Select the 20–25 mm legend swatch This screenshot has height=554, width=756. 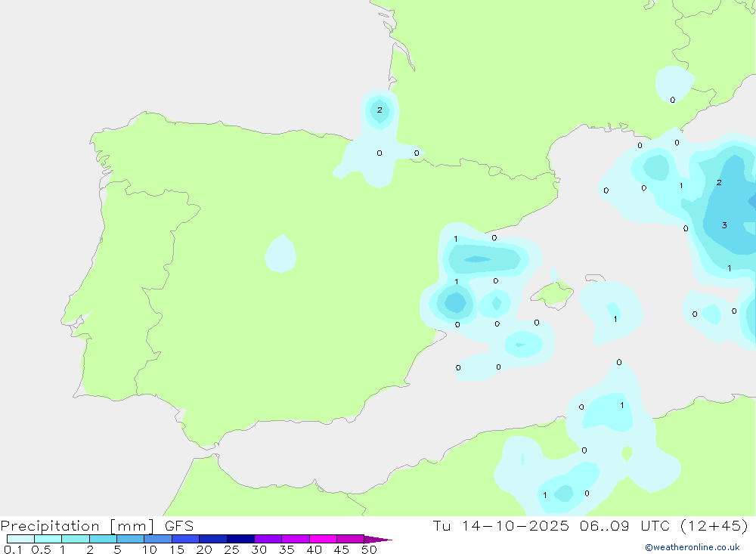coord(213,539)
